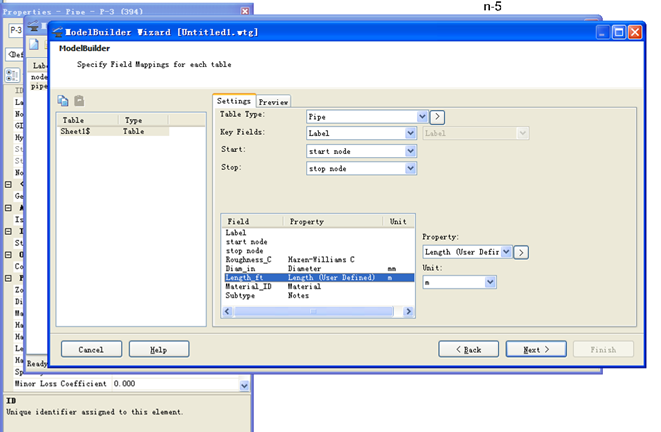Screen dimensions: 661x432
Task: Click the copy table mappings icon
Action: click(63, 101)
